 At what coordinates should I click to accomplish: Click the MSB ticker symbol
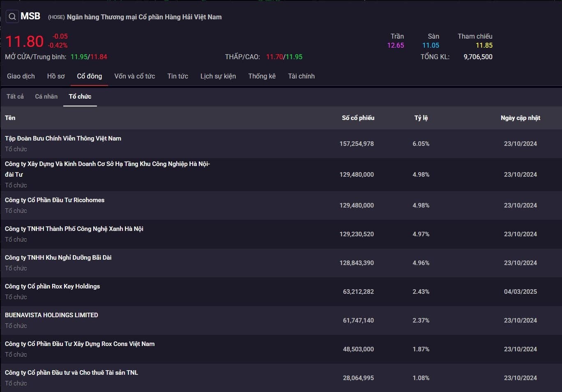pyautogui.click(x=30, y=16)
